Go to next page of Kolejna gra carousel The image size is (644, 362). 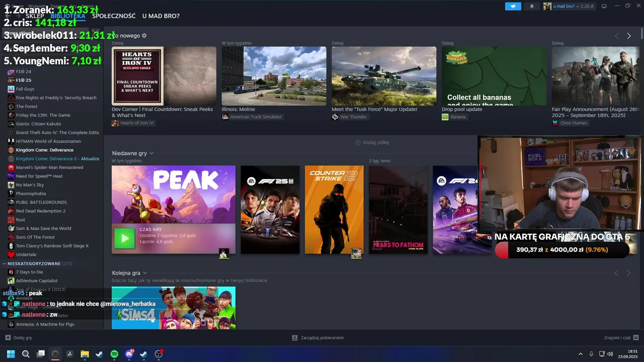(x=628, y=273)
